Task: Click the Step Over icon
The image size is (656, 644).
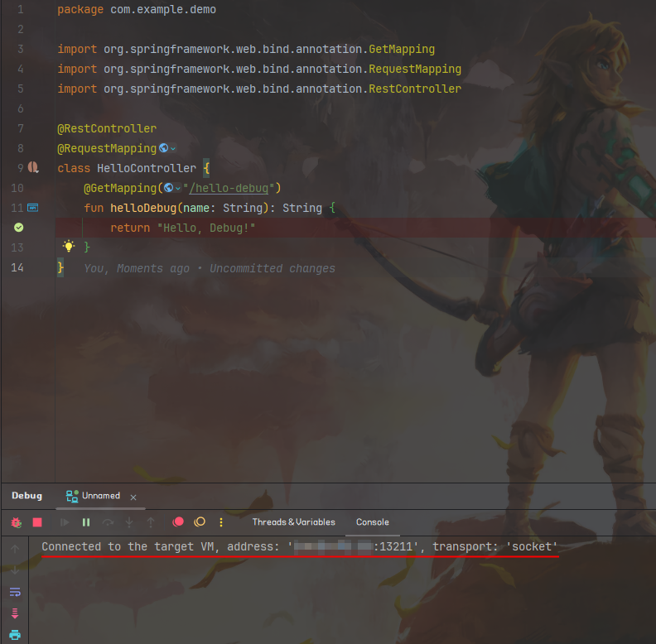Action: [x=108, y=522]
